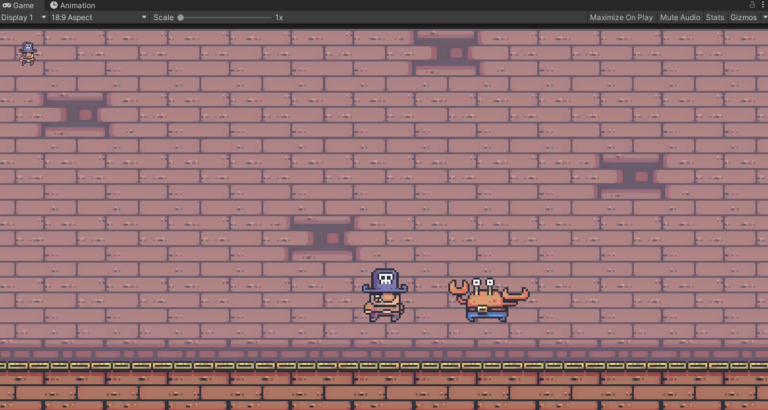The width and height of the screenshot is (768, 410).
Task: Click the 1x scale value
Action: (279, 17)
